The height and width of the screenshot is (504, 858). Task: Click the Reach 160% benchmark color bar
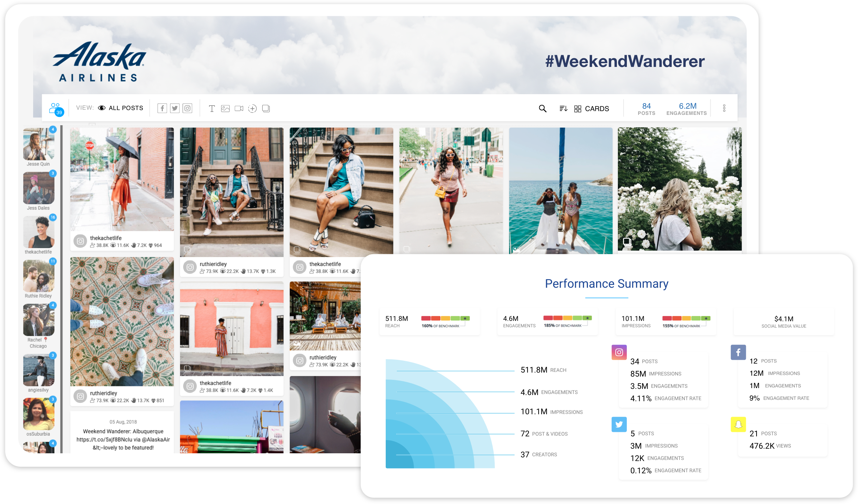(x=445, y=318)
